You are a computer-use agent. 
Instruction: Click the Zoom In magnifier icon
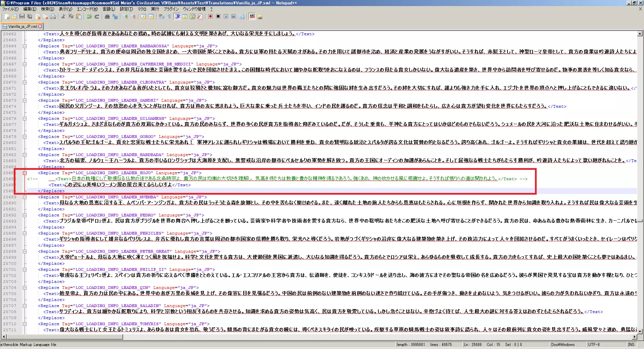click(125, 16)
